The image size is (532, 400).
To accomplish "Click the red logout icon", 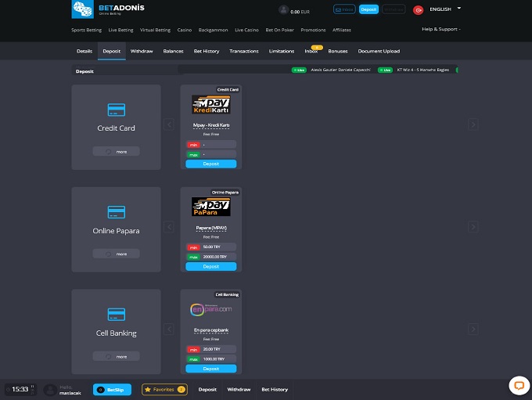I will 418,9.
